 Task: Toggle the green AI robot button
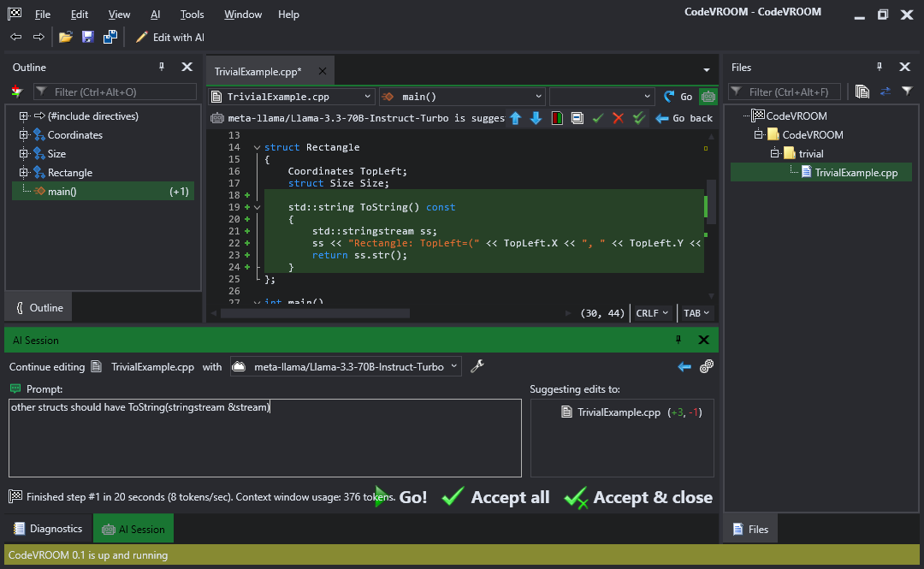pos(708,96)
